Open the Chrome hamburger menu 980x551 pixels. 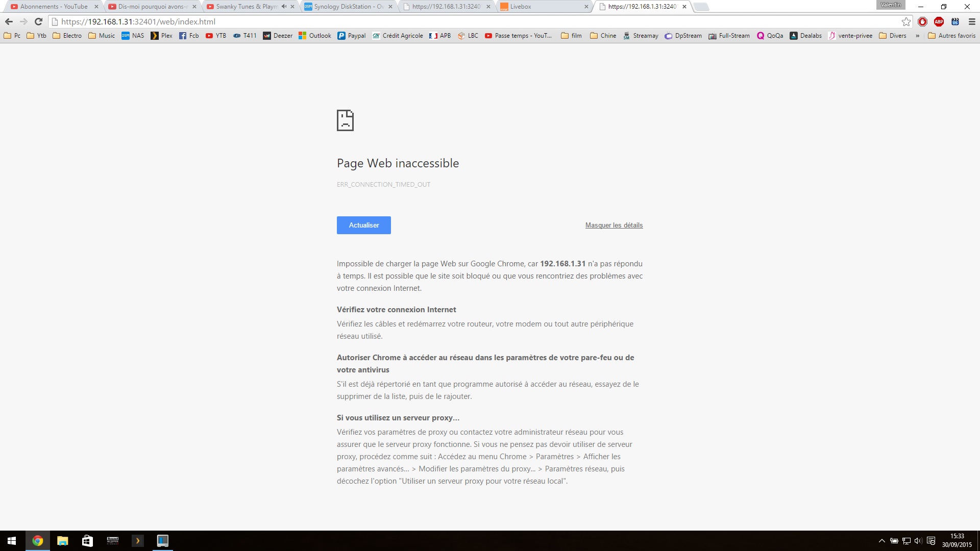[972, 21]
